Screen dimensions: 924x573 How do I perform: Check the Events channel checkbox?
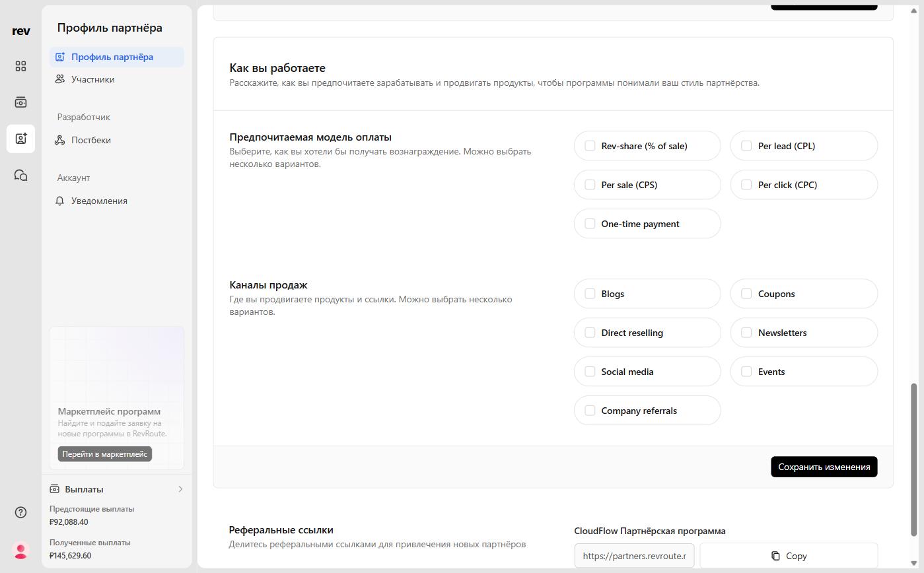pyautogui.click(x=746, y=372)
